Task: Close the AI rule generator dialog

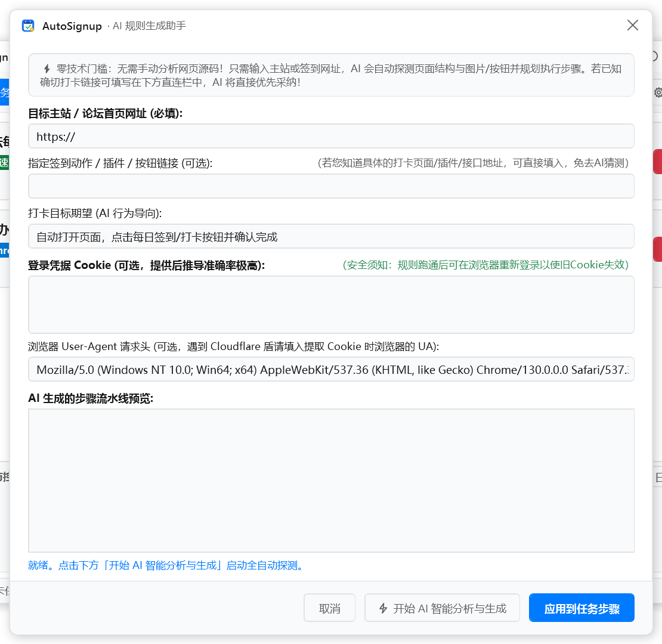Action: [632, 25]
